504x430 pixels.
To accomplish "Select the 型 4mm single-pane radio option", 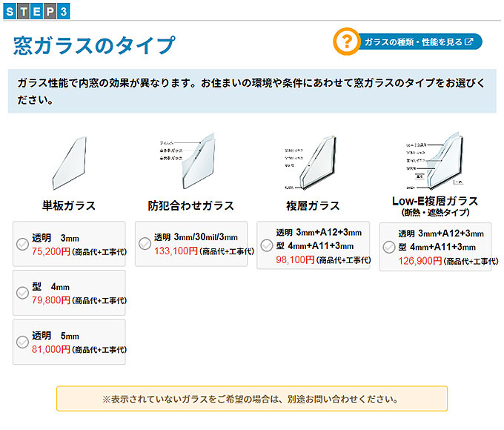I will point(22,293).
